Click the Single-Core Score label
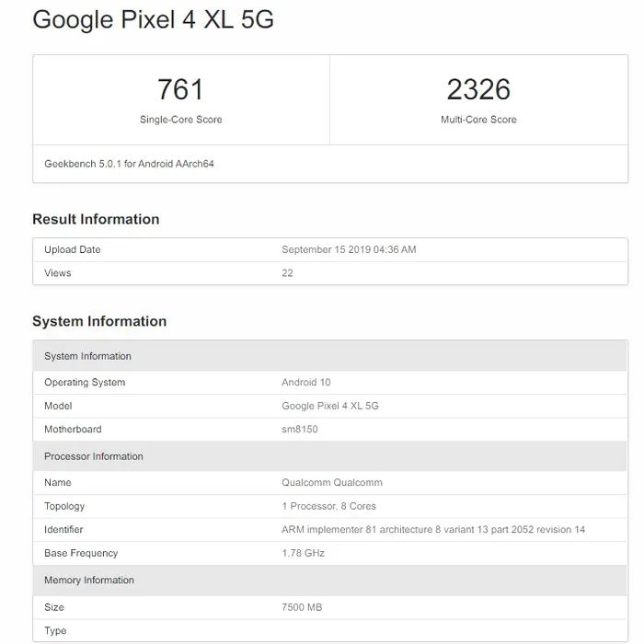 [180, 120]
